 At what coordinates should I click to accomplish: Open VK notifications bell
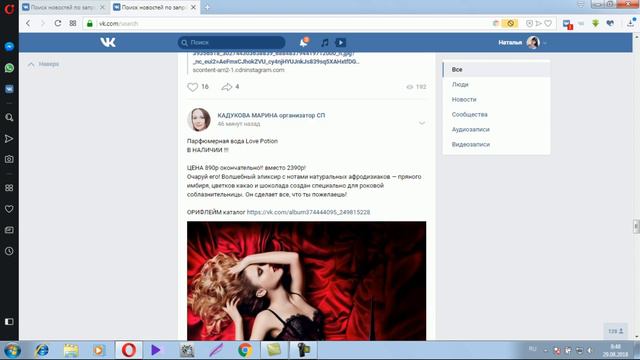304,42
